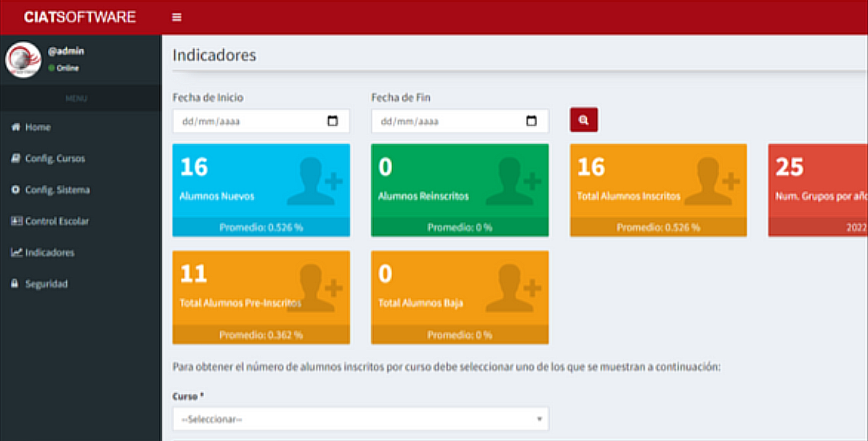
Task: Open Config. Sistema sidebar menu
Action: click(57, 190)
